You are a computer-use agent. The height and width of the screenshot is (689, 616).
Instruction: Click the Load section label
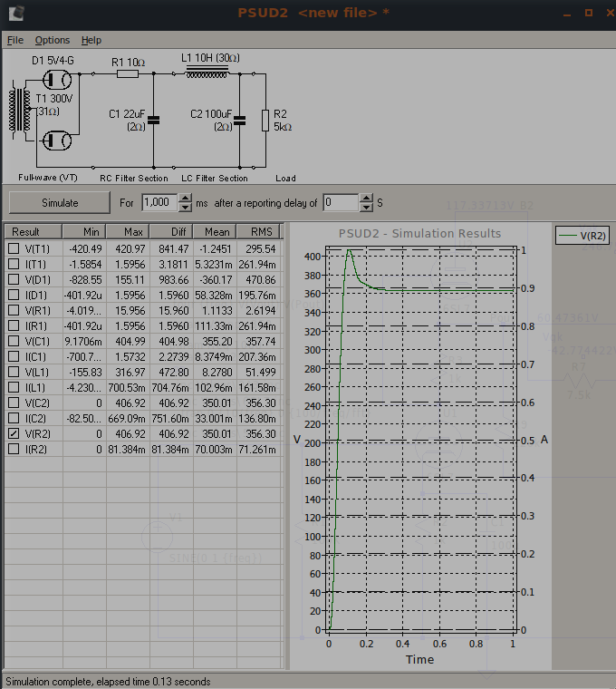[x=285, y=178]
